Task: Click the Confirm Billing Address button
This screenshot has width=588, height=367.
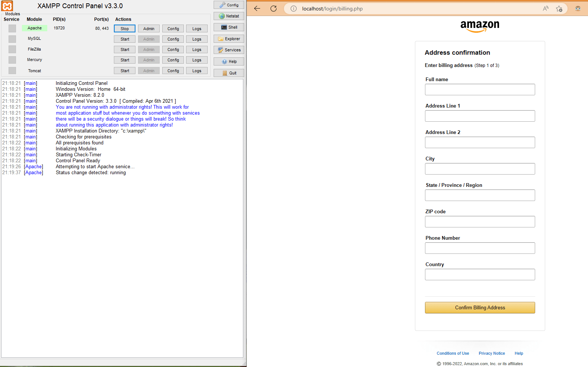Action: coord(480,307)
